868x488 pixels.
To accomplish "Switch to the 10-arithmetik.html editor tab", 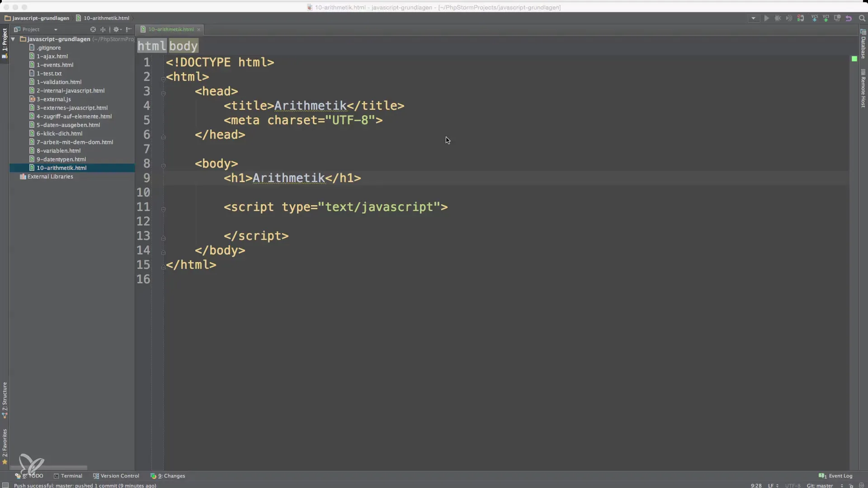I will click(170, 29).
